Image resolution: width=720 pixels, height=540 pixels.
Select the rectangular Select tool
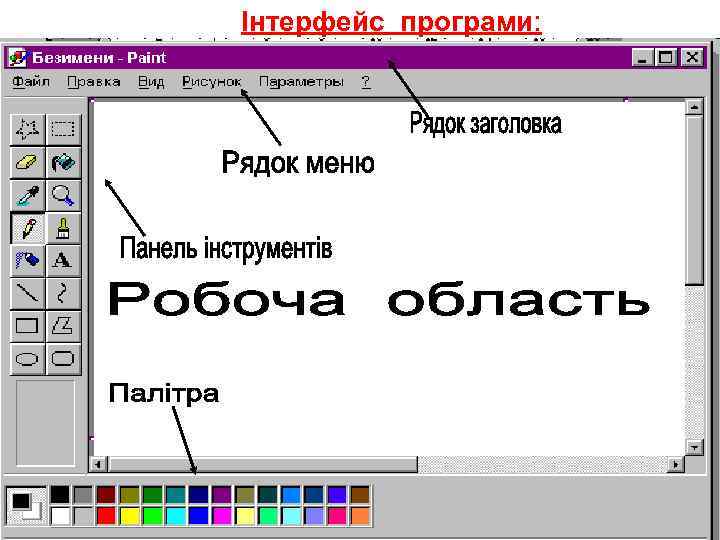coord(63,129)
